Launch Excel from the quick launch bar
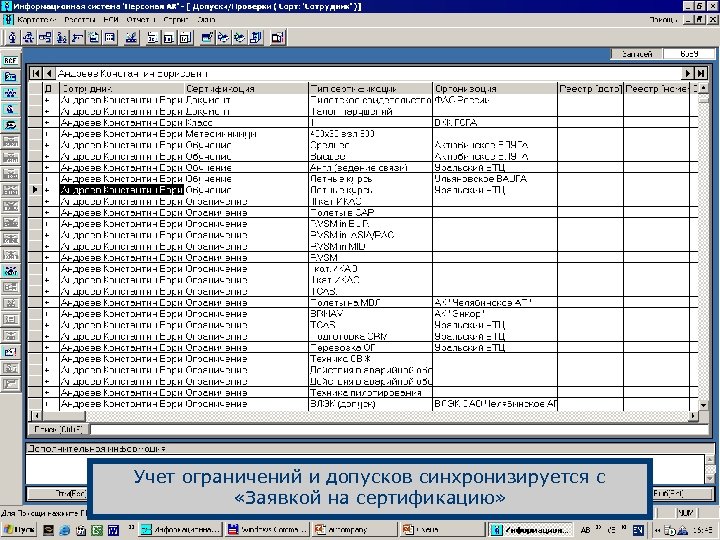Image resolution: width=720 pixels, height=540 pixels. click(97, 530)
